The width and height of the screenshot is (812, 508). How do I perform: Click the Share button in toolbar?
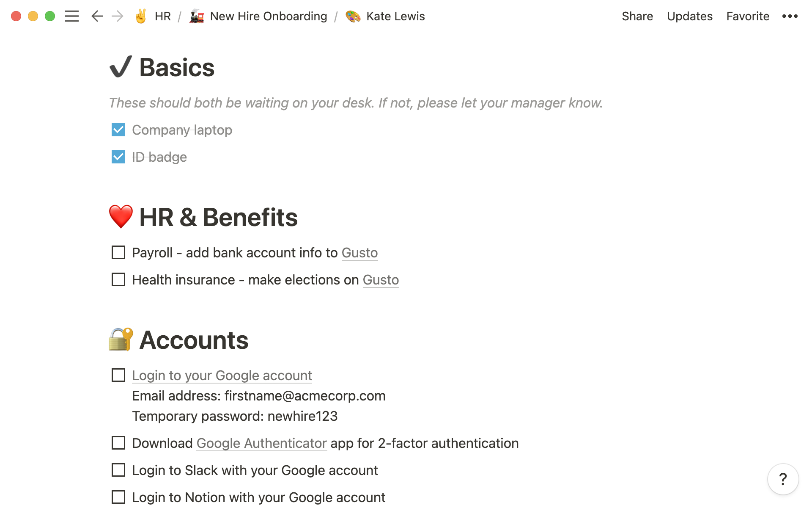[636, 16]
